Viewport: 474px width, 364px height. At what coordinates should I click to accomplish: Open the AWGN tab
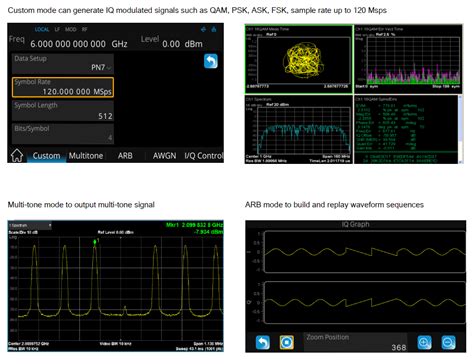click(x=164, y=156)
